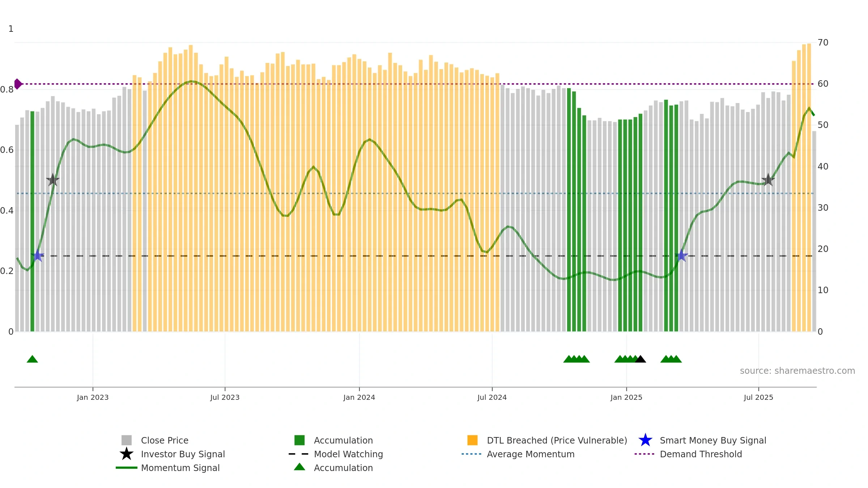Select the Average Momentum dotted legend item
The height and width of the screenshot is (488, 868).
pos(518,454)
